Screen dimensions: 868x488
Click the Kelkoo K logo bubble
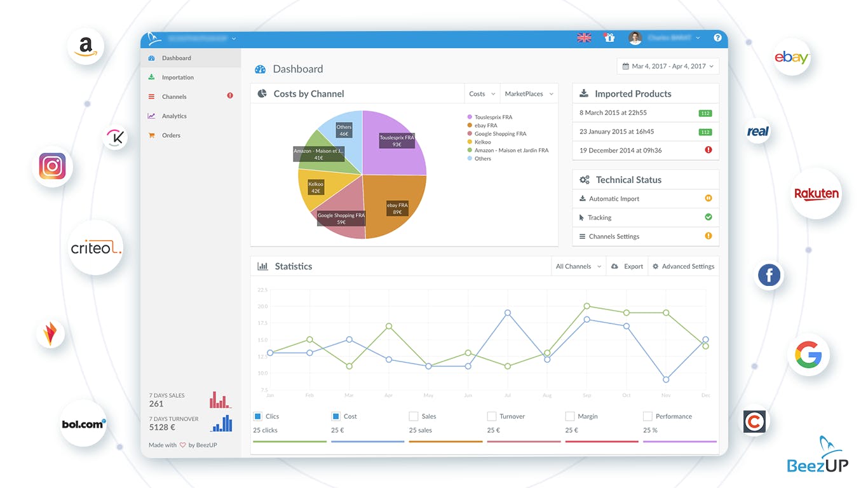[115, 137]
